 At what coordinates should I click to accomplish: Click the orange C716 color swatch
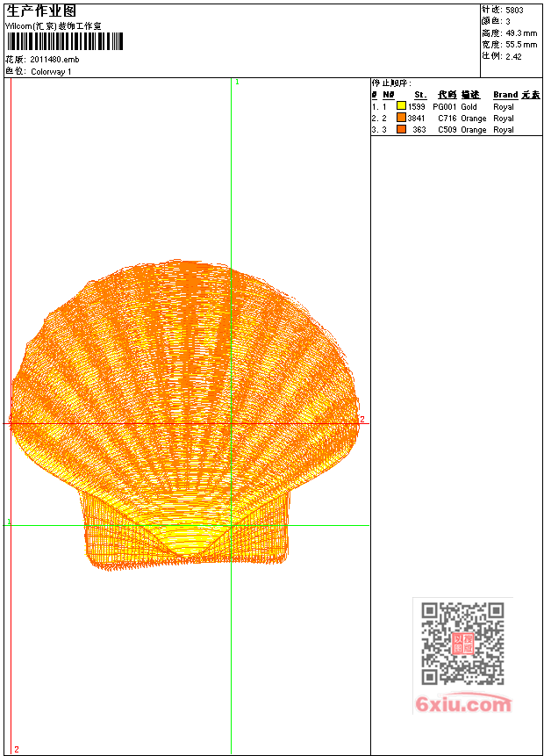point(401,118)
